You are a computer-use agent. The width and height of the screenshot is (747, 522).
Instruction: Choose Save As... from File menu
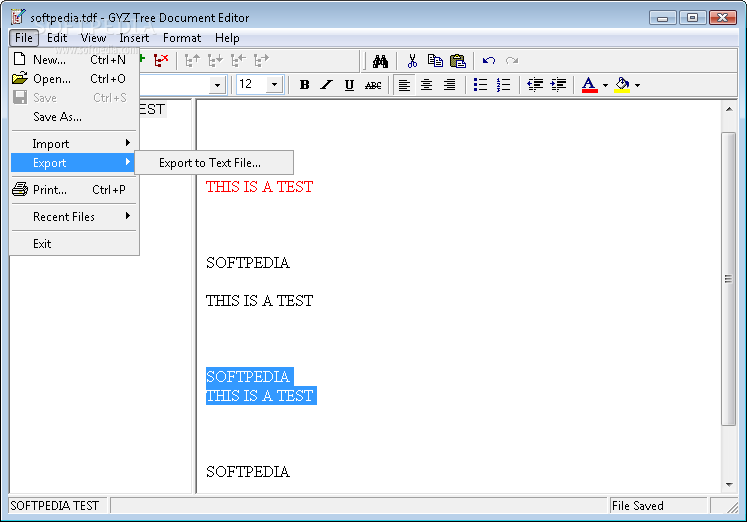[x=74, y=117]
